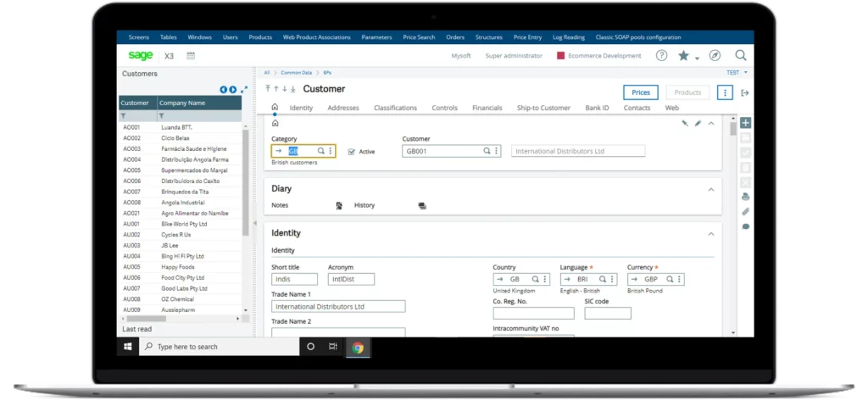Open the compass navigation icon
This screenshot has width=868, height=401.
(x=715, y=55)
